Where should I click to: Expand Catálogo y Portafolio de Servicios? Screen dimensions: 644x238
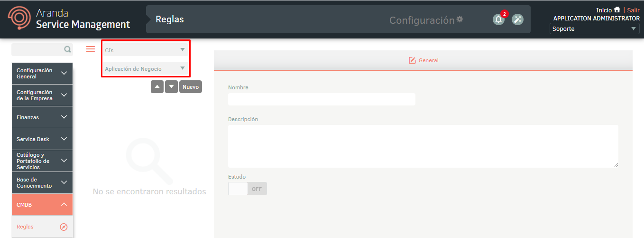point(42,161)
